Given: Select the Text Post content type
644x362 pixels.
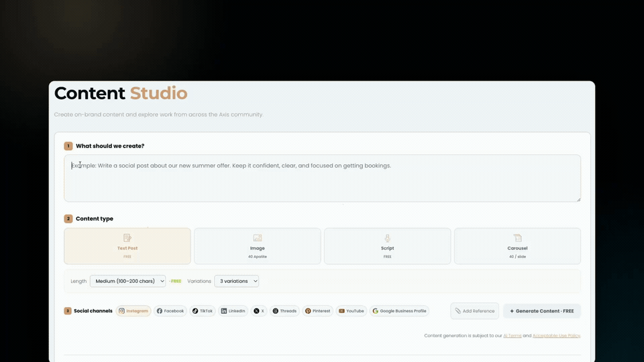Looking at the screenshot, I should pyautogui.click(x=127, y=246).
